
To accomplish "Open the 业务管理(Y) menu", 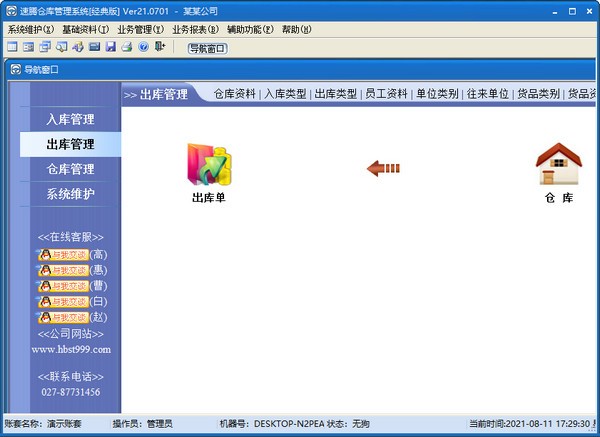I will [x=140, y=29].
